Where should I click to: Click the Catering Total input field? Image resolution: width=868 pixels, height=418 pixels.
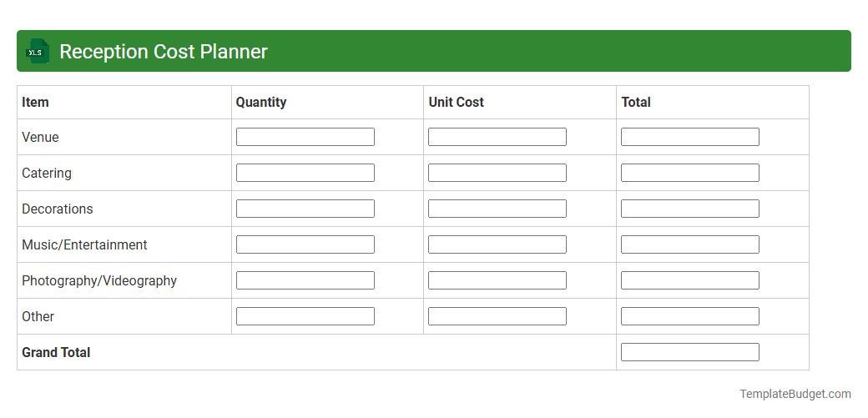(x=689, y=173)
